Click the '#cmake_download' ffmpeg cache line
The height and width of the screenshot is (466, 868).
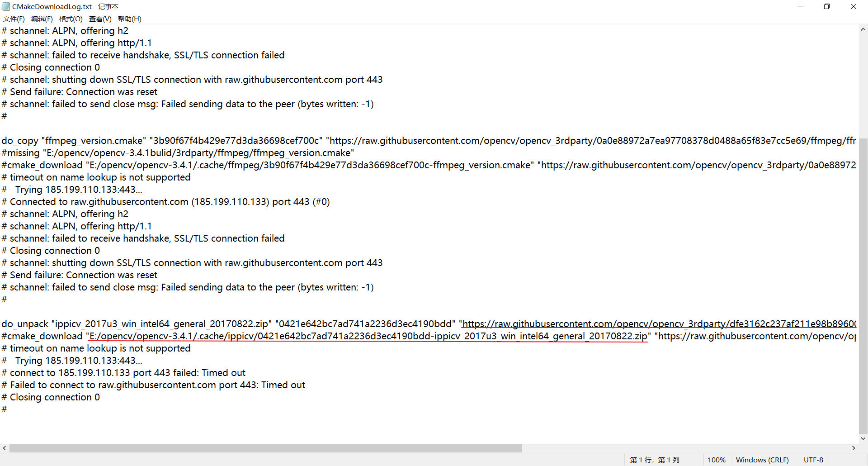pyautogui.click(x=428, y=165)
